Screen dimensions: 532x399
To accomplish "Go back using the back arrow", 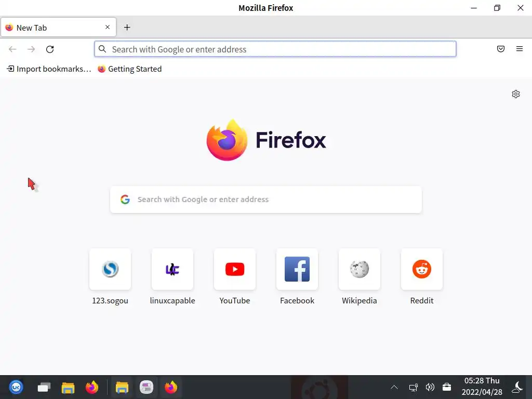I will click(12, 49).
